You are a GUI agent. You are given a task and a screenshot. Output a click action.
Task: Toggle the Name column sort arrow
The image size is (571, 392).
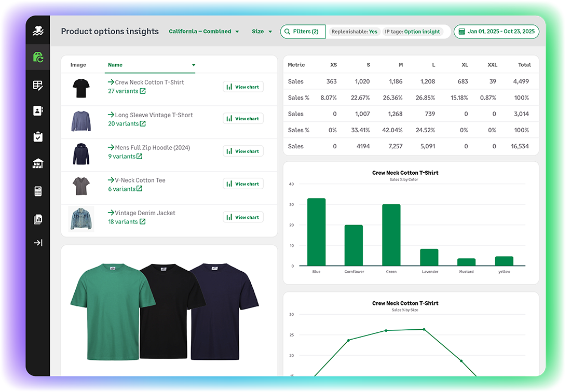(194, 65)
